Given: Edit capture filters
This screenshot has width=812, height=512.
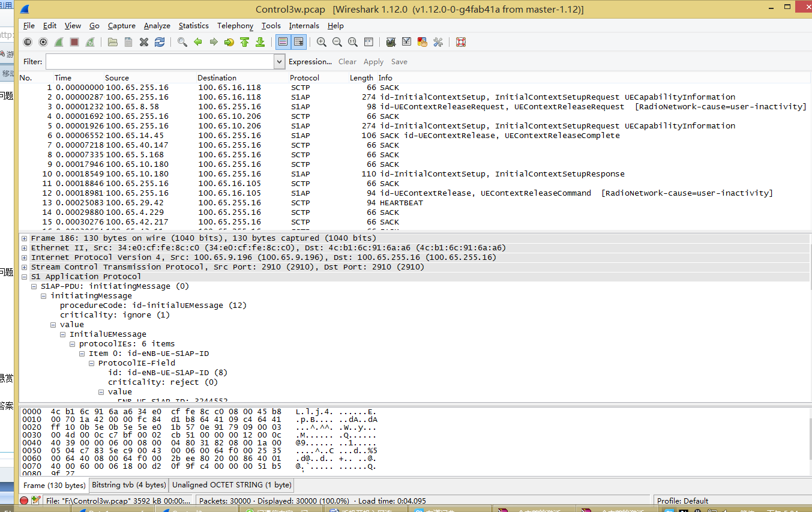Looking at the screenshot, I should click(391, 42).
